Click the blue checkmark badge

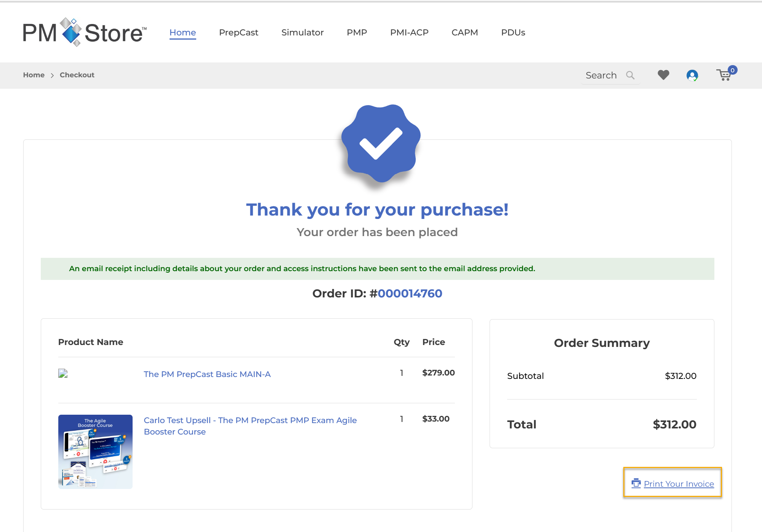pos(381,144)
